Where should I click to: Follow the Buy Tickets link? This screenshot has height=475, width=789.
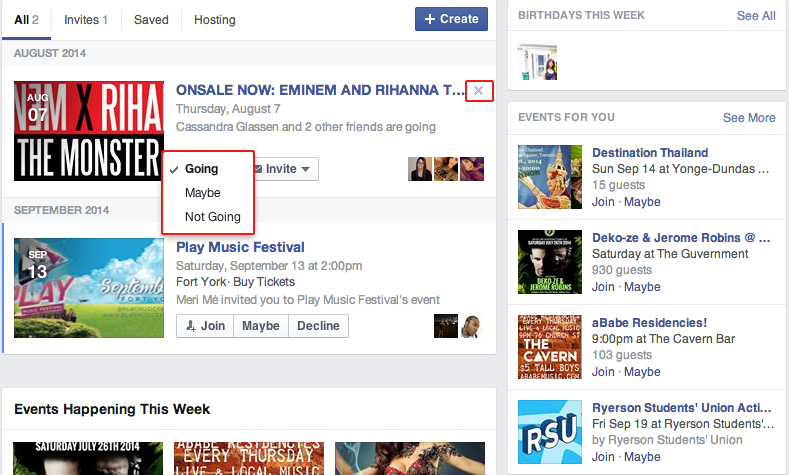[264, 282]
